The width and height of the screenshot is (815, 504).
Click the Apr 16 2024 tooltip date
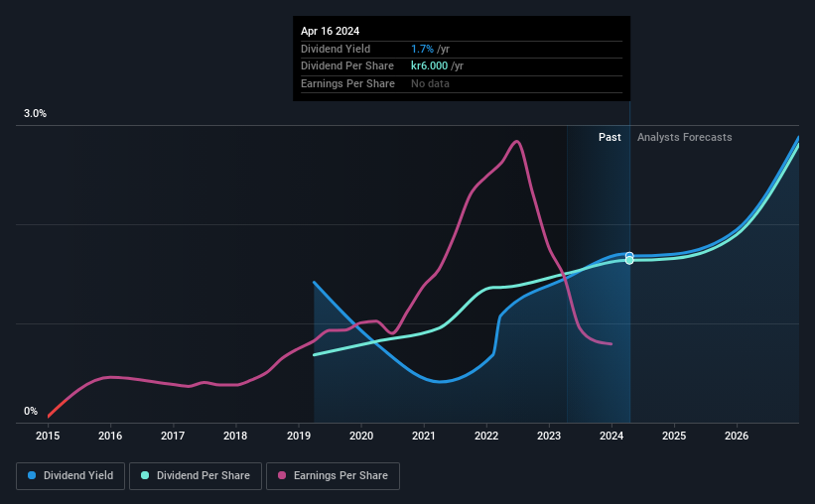click(330, 31)
